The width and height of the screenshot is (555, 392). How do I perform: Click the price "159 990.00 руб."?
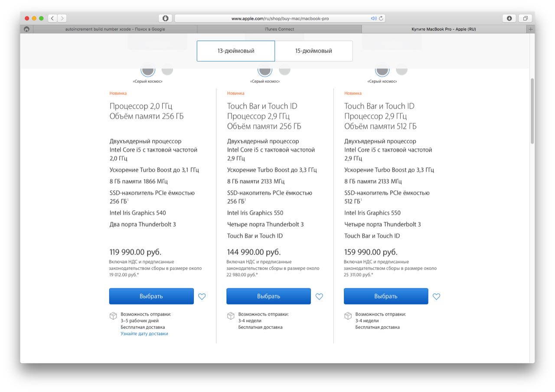371,252
